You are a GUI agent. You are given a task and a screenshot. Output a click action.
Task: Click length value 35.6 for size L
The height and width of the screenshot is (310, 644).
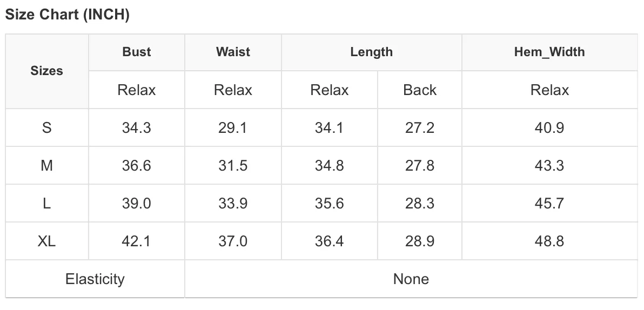(330, 203)
